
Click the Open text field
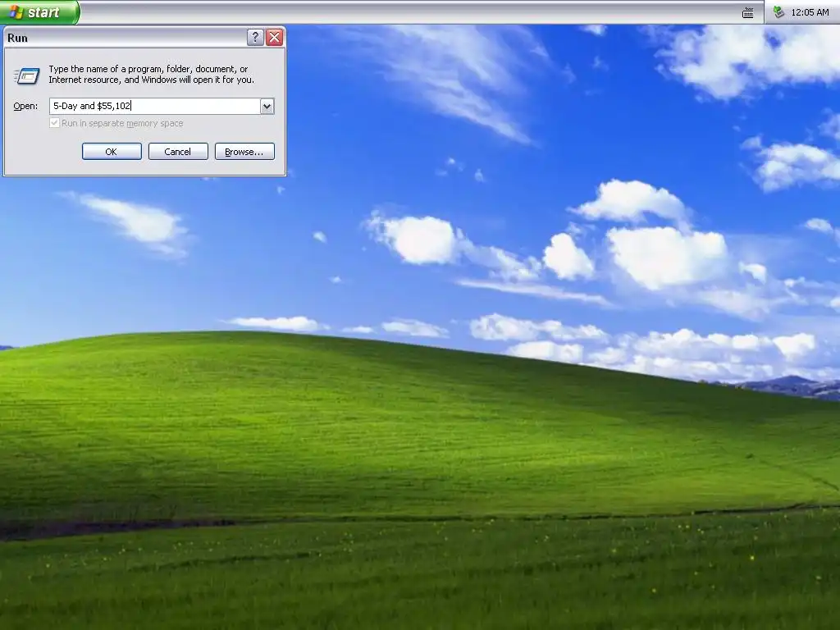[x=155, y=106]
